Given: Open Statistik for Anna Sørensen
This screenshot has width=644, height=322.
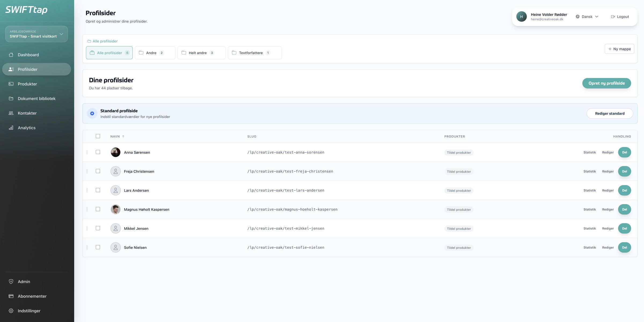Looking at the screenshot, I should pos(590,152).
